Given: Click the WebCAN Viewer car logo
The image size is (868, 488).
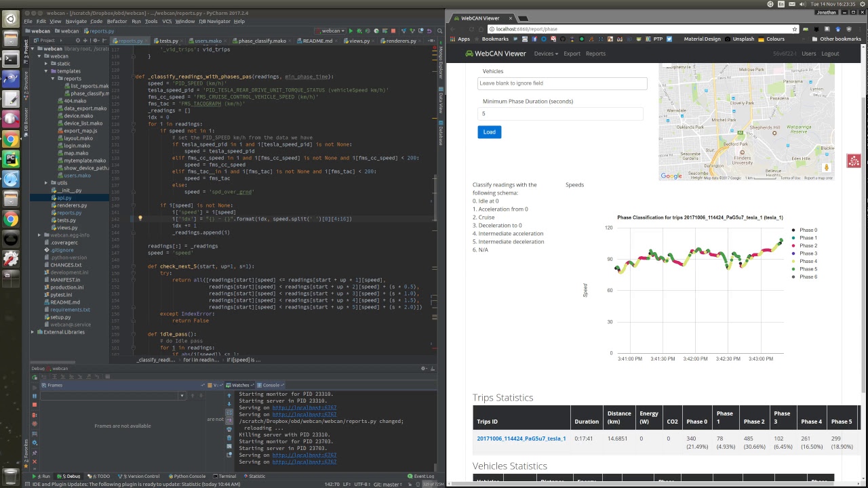Looking at the screenshot, I should (469, 54).
